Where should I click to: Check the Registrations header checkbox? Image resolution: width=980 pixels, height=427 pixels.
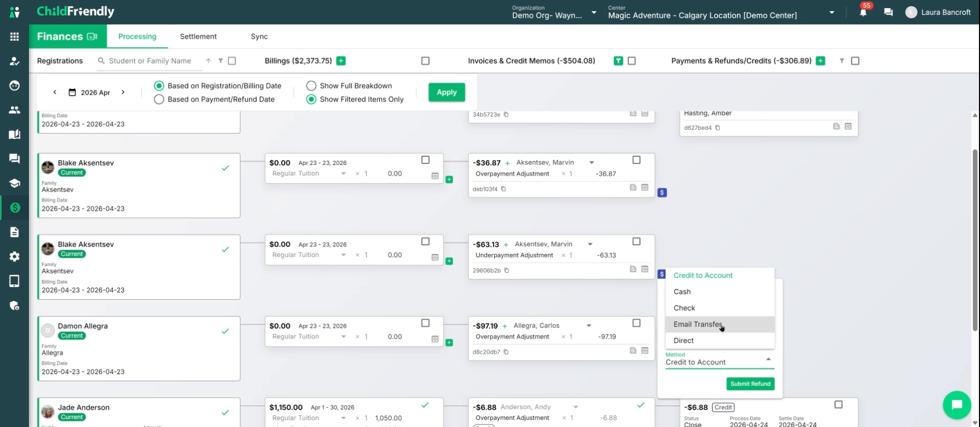point(232,61)
